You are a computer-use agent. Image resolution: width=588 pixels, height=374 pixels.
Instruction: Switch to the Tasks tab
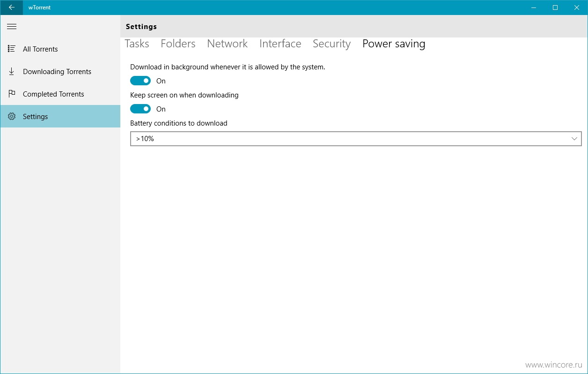click(137, 44)
